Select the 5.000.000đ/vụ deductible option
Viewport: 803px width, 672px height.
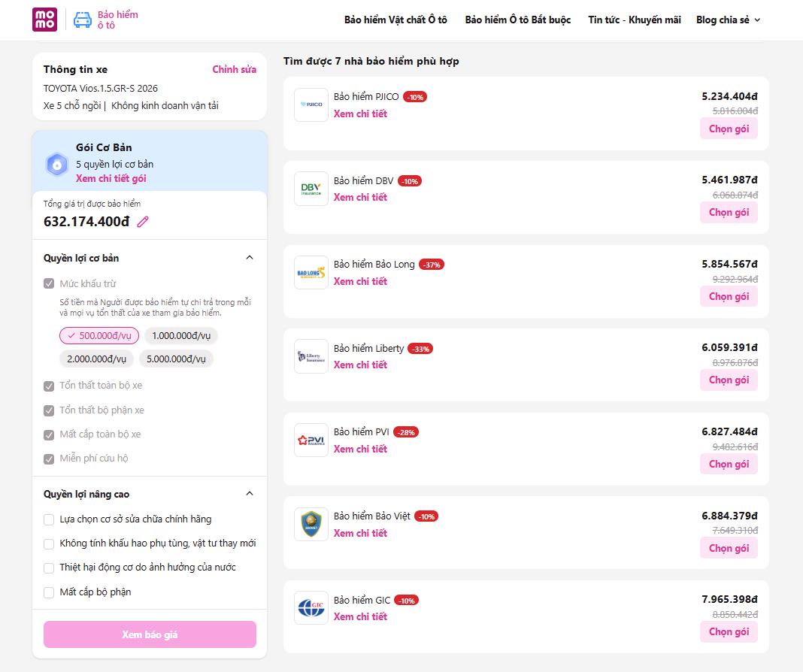176,359
